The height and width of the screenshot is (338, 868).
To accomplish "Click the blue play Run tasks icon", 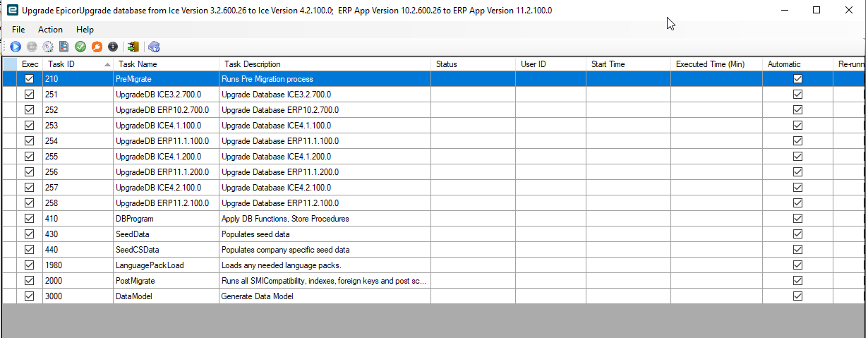I will pyautogui.click(x=16, y=47).
